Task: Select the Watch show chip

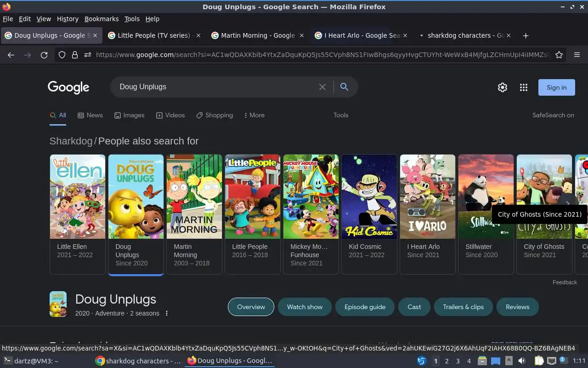Action: pos(305,307)
